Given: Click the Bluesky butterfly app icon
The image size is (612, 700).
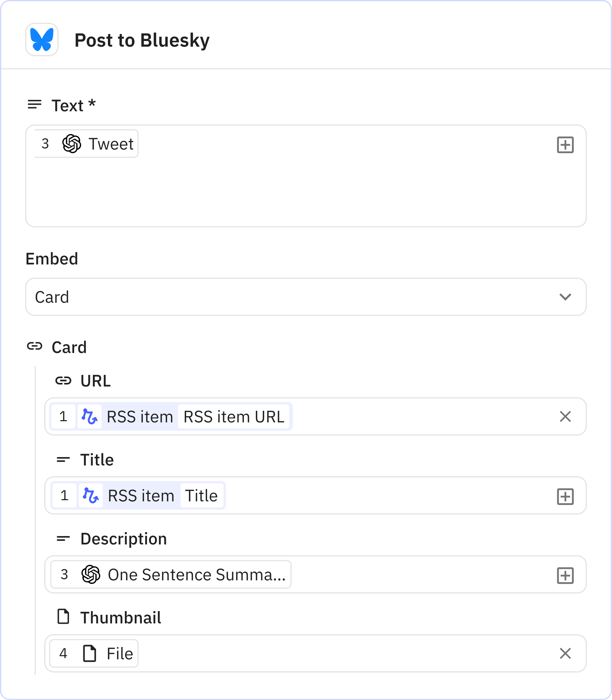Looking at the screenshot, I should pos(42,40).
